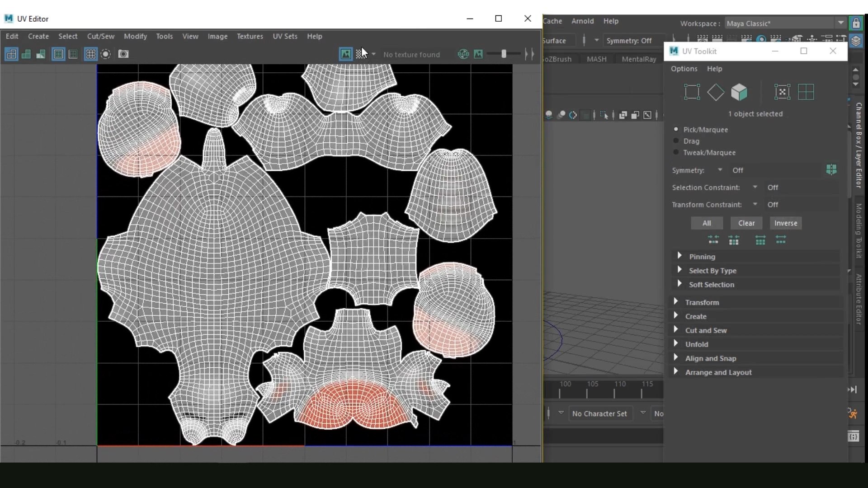Click the No texture found field

[x=412, y=55]
